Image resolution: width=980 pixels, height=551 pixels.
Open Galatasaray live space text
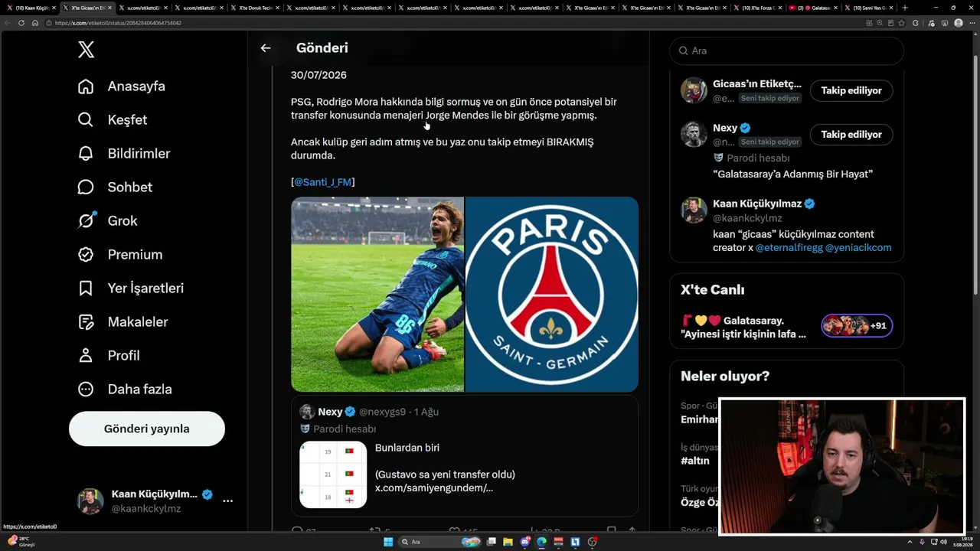click(x=743, y=328)
